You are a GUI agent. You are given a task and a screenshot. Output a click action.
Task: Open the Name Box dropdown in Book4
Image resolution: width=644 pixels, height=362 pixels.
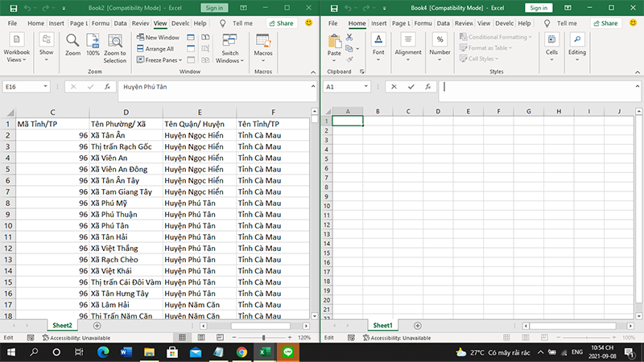366,87
